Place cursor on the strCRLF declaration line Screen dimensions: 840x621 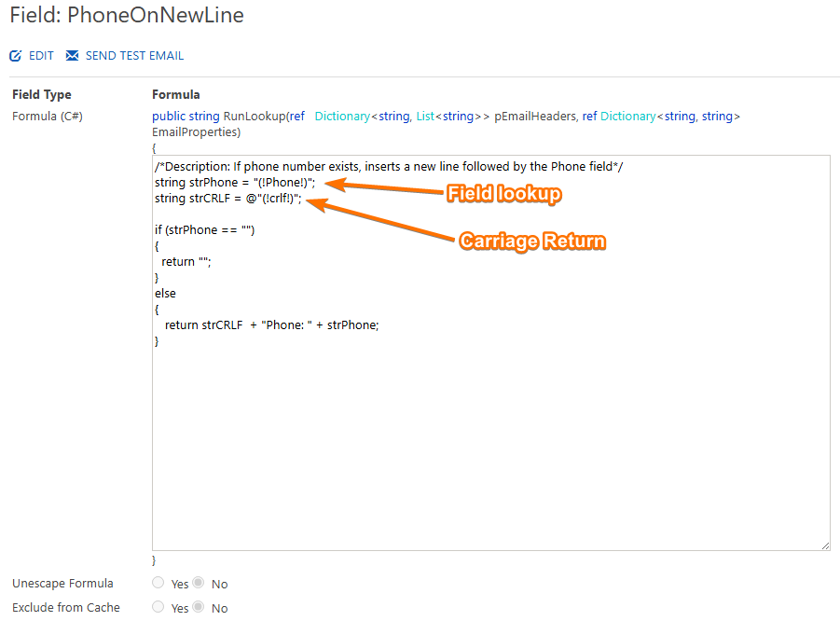(x=227, y=199)
